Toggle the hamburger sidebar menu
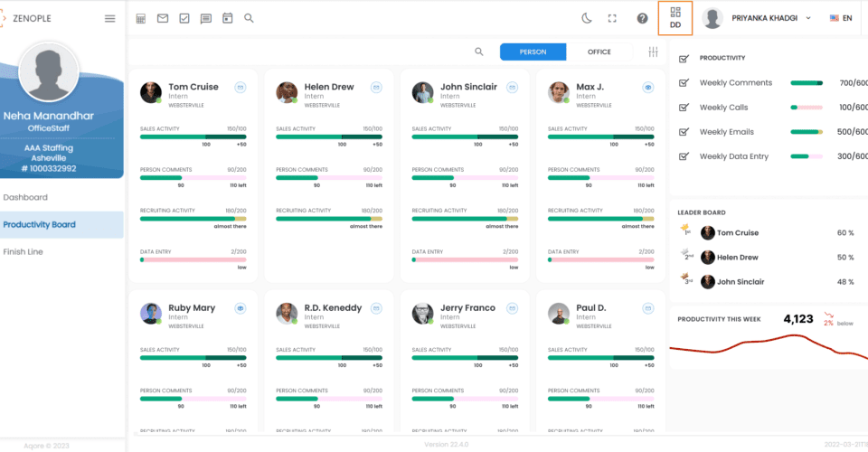Screen dimensions: 868x452 110,18
